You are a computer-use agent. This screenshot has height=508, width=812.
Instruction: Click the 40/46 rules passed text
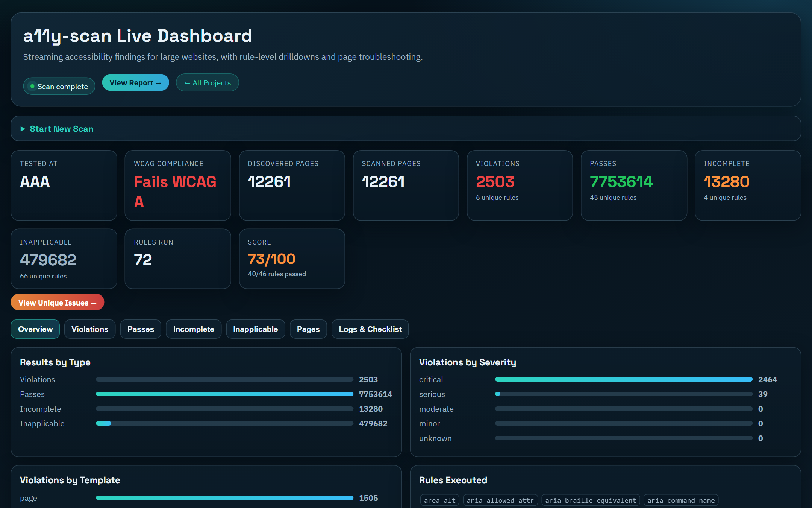(x=277, y=274)
